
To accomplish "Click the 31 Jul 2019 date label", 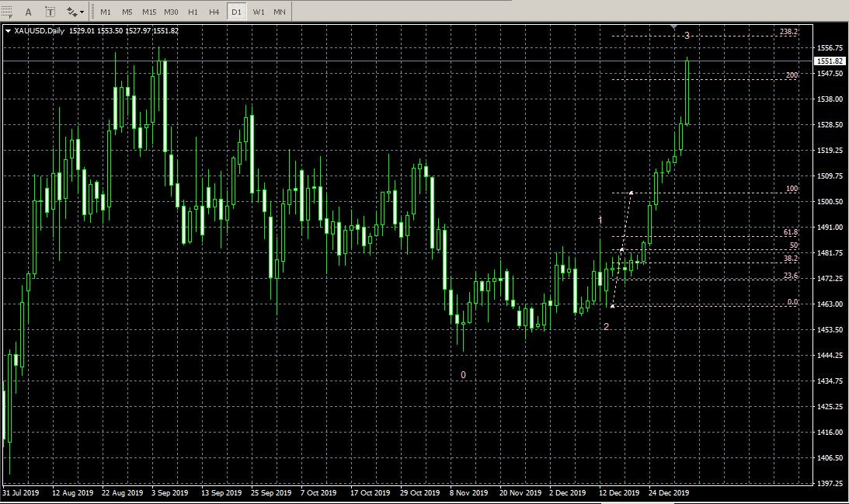I will click(x=20, y=492).
